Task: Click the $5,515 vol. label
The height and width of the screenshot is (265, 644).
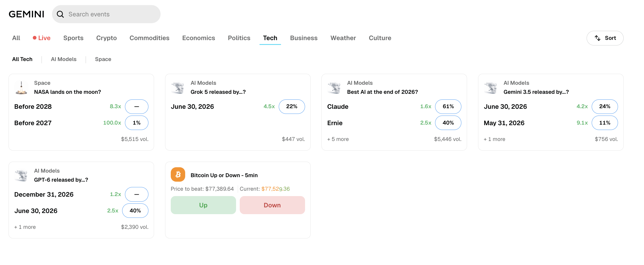Action: tap(135, 139)
